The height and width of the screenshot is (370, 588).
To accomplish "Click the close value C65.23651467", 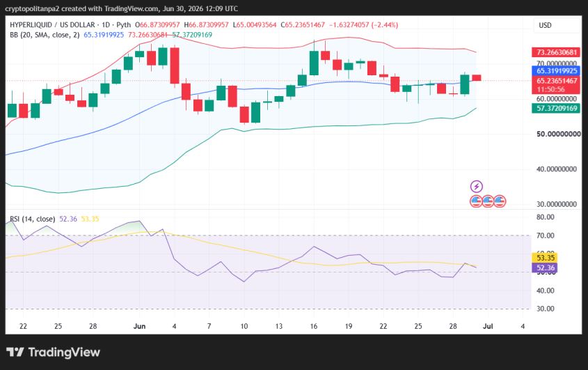I will pyautogui.click(x=303, y=25).
